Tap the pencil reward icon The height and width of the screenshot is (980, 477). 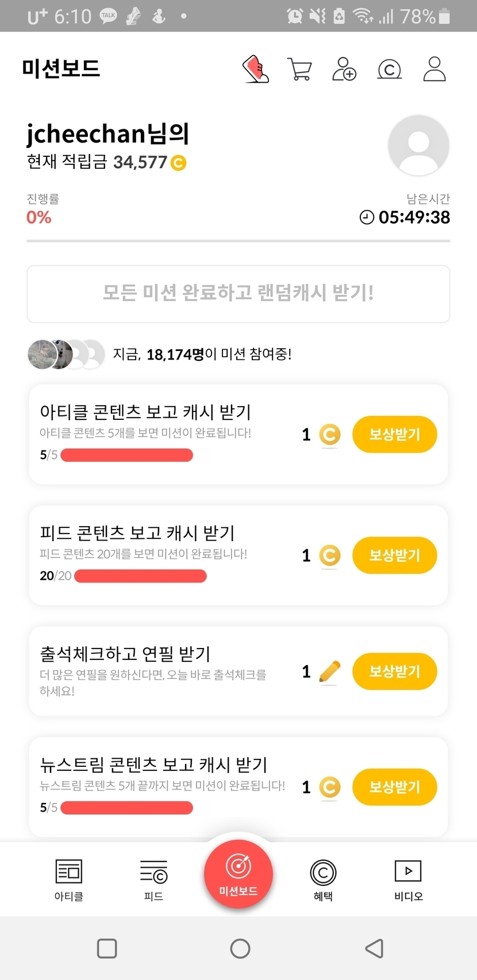[329, 672]
